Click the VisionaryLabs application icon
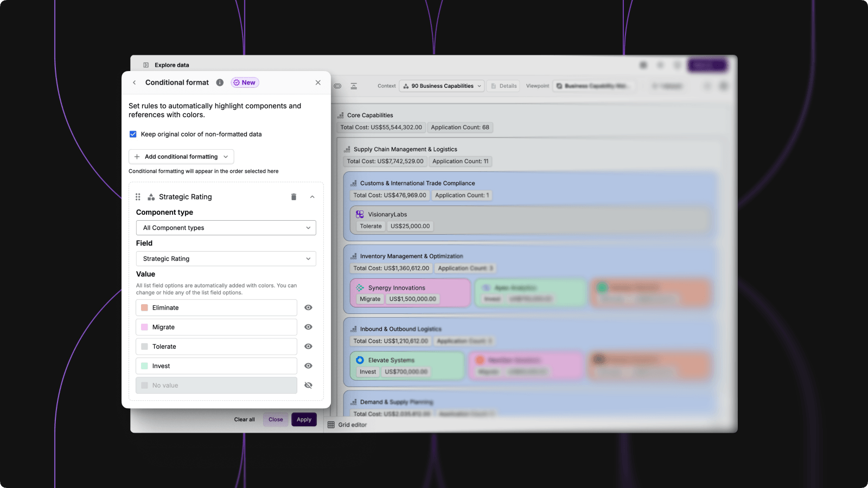This screenshot has width=868, height=488. tap(360, 215)
